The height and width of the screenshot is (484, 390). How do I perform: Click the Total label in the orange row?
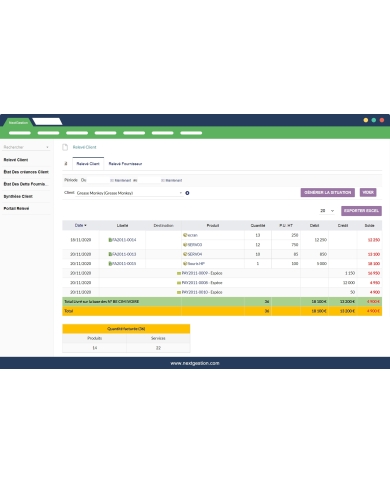tap(69, 311)
